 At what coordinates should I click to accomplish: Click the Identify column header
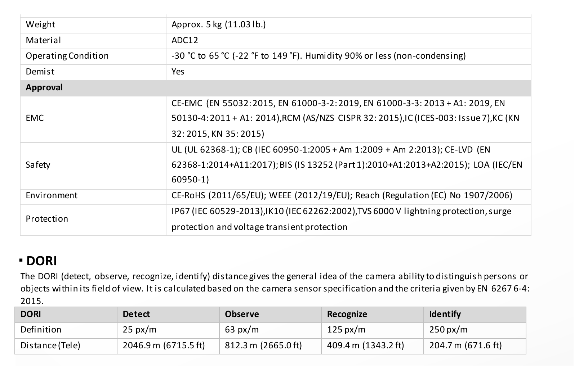coord(445,314)
